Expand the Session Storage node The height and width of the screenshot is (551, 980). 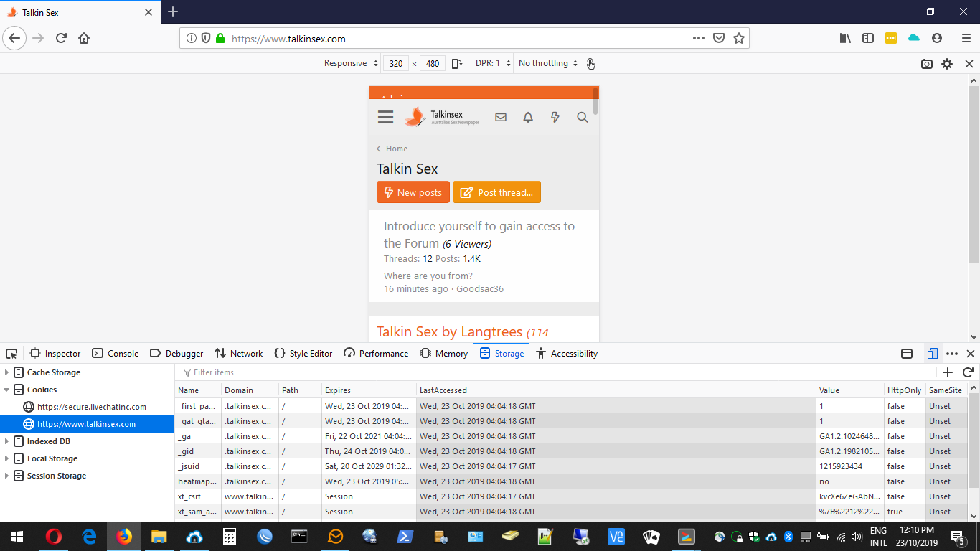[x=7, y=476]
